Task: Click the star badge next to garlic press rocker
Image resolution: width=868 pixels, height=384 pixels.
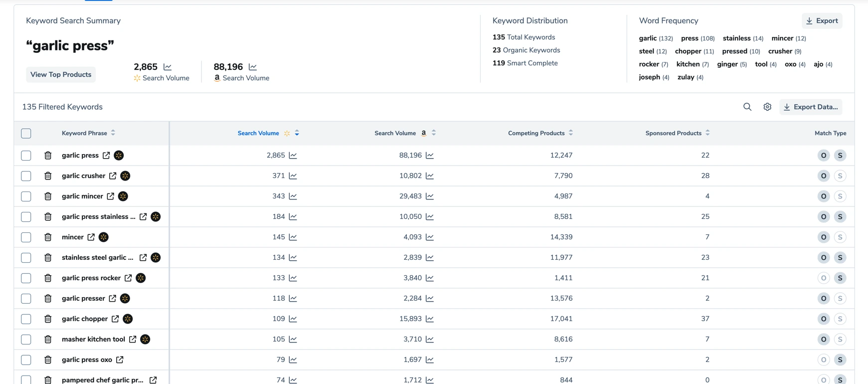Action: (141, 278)
